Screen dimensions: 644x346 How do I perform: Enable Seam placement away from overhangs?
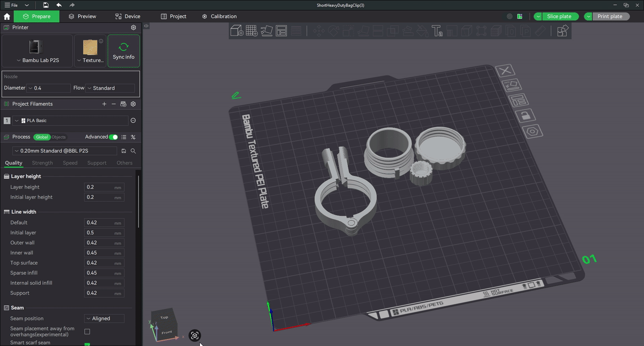(x=87, y=331)
